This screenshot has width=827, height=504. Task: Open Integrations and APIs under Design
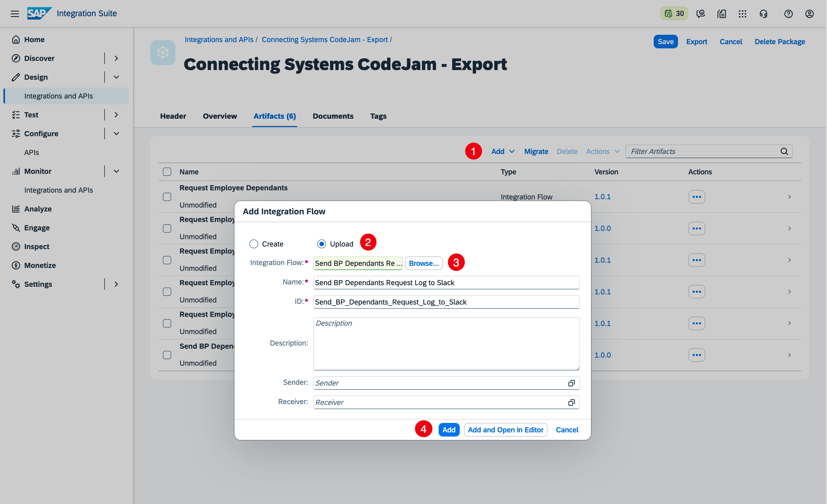pos(66,96)
